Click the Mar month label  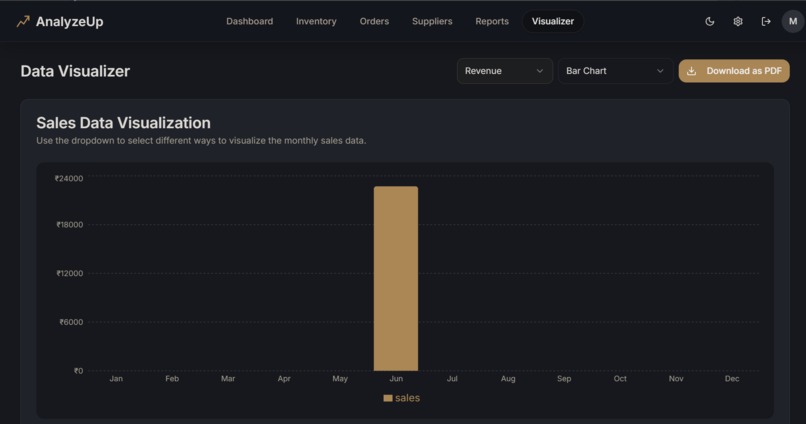click(x=228, y=379)
